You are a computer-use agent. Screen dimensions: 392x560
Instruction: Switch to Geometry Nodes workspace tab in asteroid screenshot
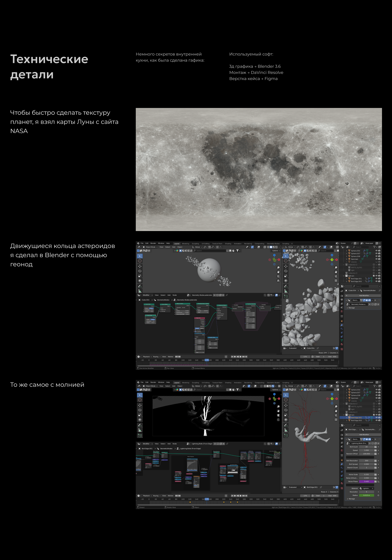click(273, 243)
